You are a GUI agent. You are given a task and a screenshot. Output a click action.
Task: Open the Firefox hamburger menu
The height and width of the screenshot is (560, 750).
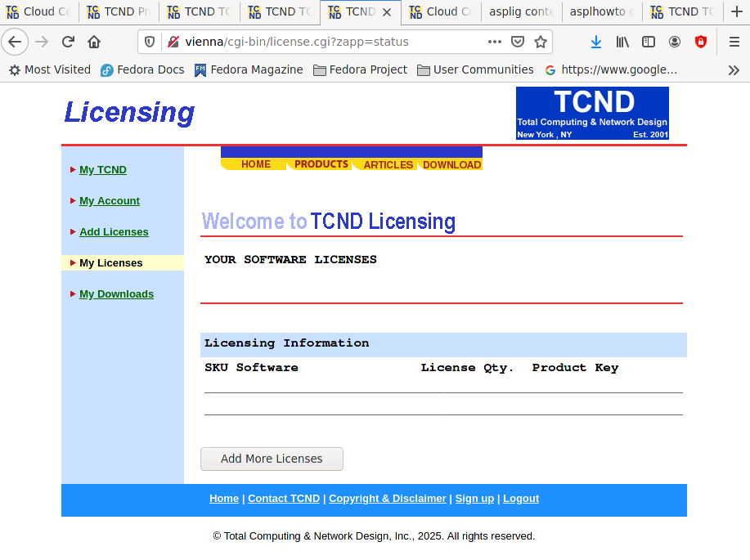[734, 42]
